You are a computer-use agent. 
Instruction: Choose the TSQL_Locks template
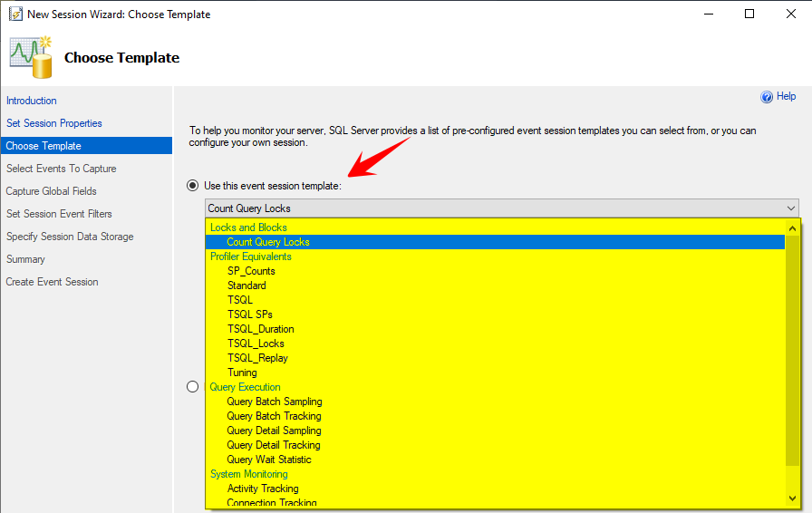coord(256,344)
